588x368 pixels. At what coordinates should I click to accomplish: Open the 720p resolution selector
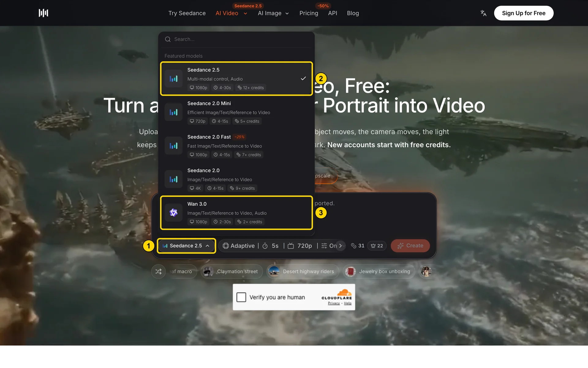pos(300,246)
